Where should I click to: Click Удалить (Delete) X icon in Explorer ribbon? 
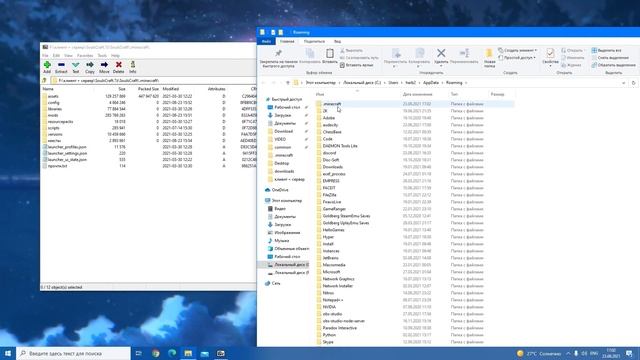(x=441, y=53)
